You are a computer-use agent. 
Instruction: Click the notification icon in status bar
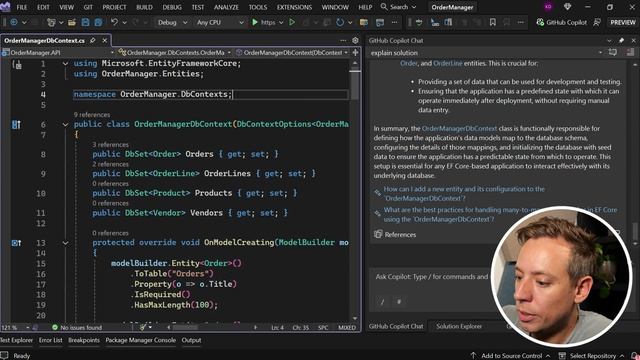click(x=636, y=356)
